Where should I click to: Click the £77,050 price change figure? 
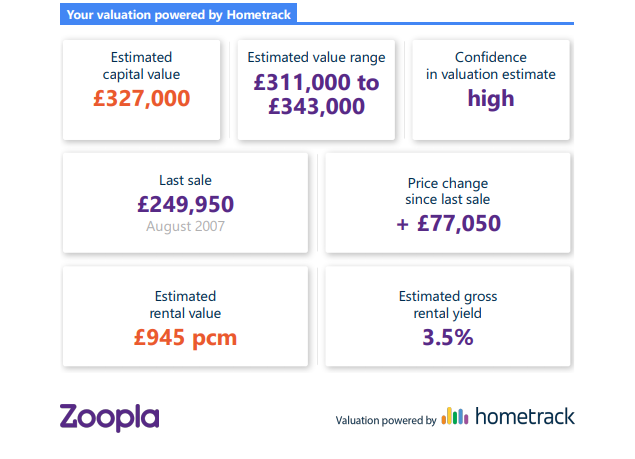[x=459, y=224]
